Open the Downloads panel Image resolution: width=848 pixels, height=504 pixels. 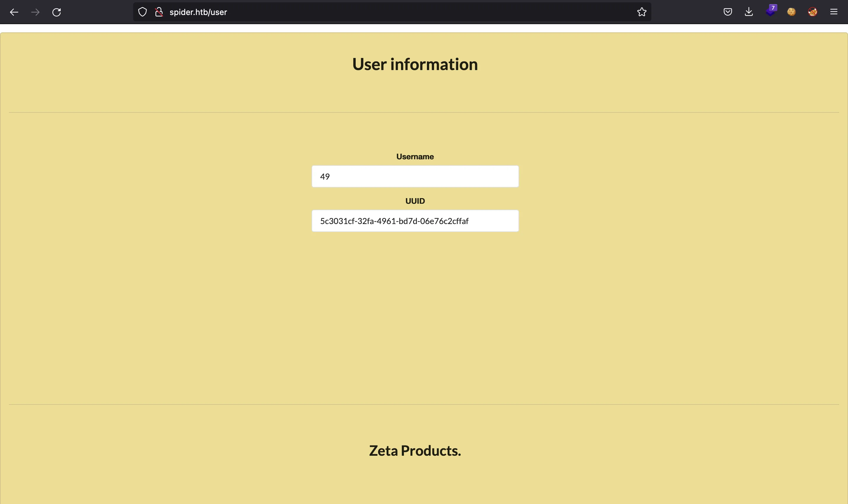(749, 12)
